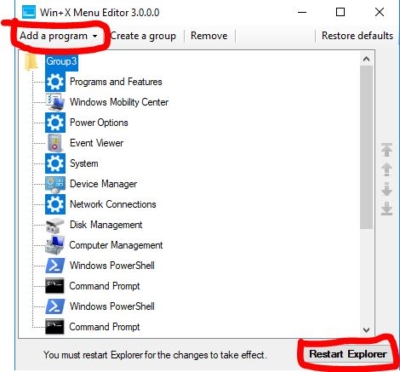400x372 pixels.
Task: Open the Add a program dropdown
Action: pos(59,36)
